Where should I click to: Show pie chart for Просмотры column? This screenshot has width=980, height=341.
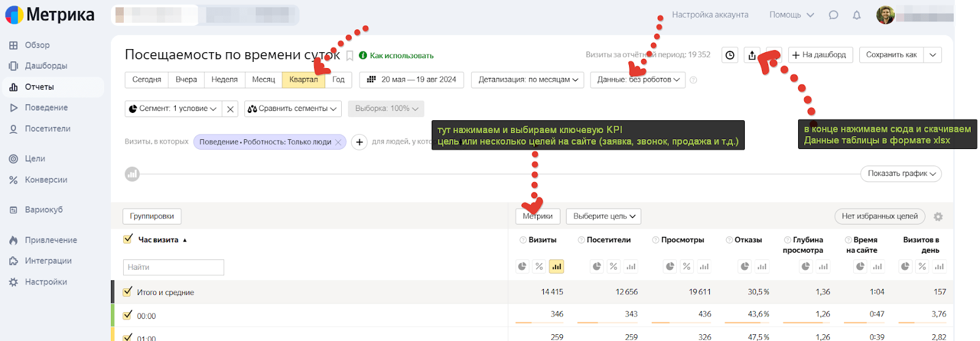(x=670, y=266)
